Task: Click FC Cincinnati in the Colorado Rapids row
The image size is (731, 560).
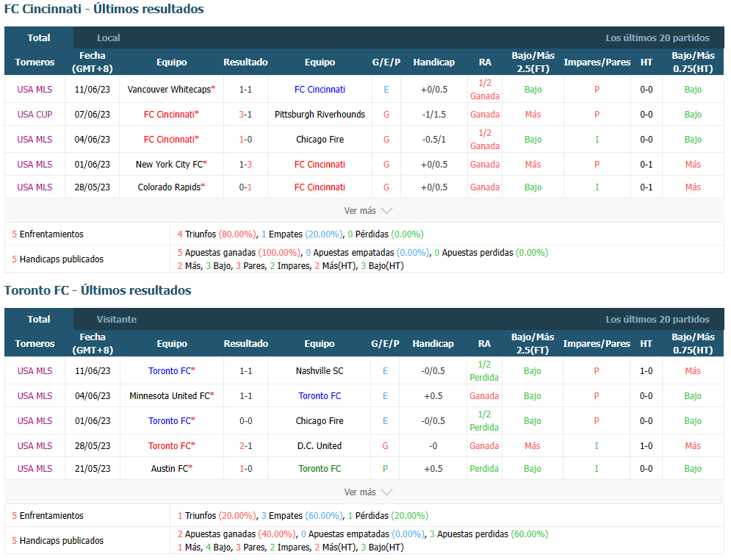Action: (x=320, y=187)
